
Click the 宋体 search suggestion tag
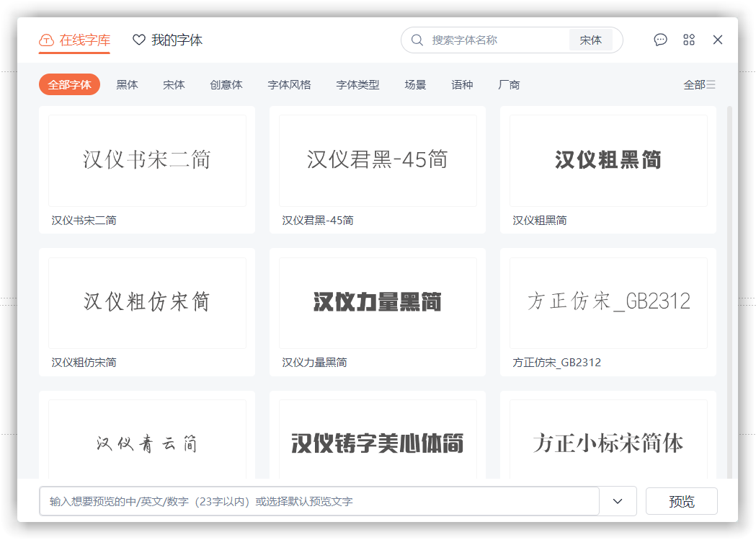click(591, 40)
